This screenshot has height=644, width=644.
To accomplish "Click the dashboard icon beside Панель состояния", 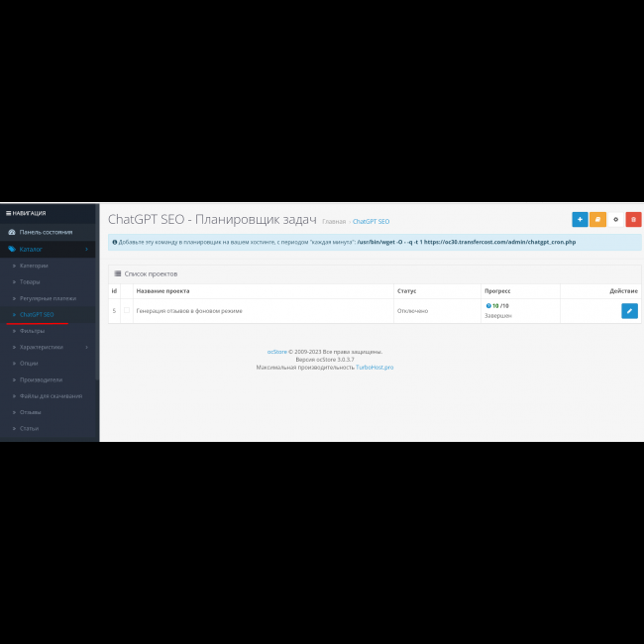I will 11,232.
